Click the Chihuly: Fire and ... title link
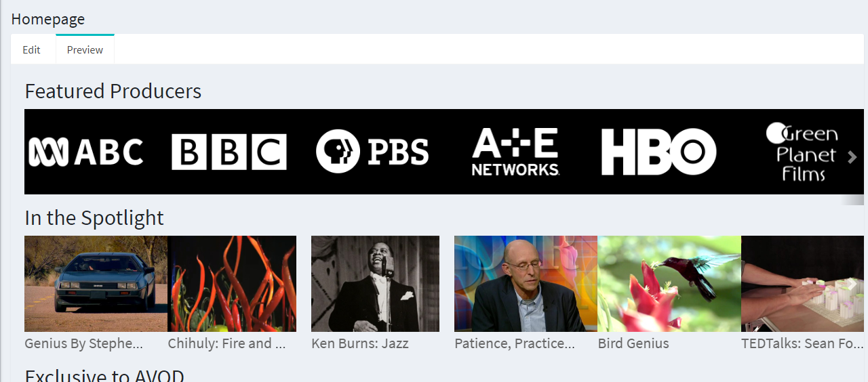The image size is (868, 382). (x=227, y=343)
